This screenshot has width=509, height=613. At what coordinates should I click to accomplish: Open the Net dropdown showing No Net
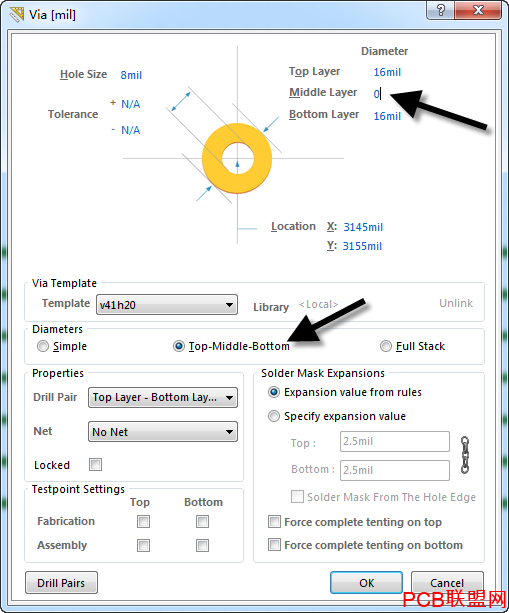point(163,432)
